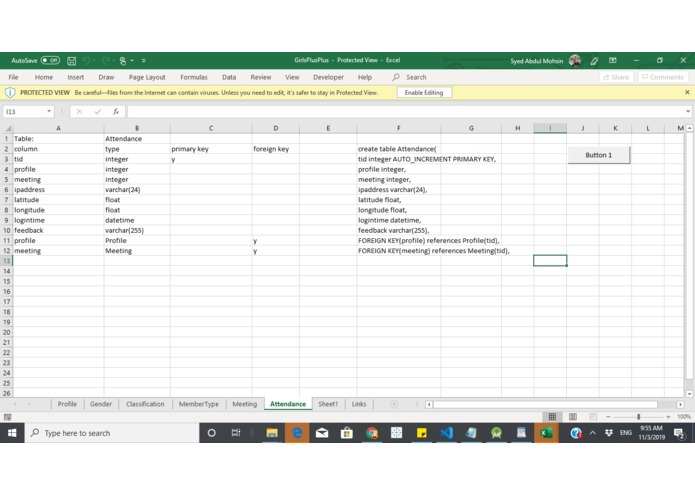Image resolution: width=695 pixels, height=494 pixels.
Task: Click the Enable Editing button
Action: click(x=424, y=93)
